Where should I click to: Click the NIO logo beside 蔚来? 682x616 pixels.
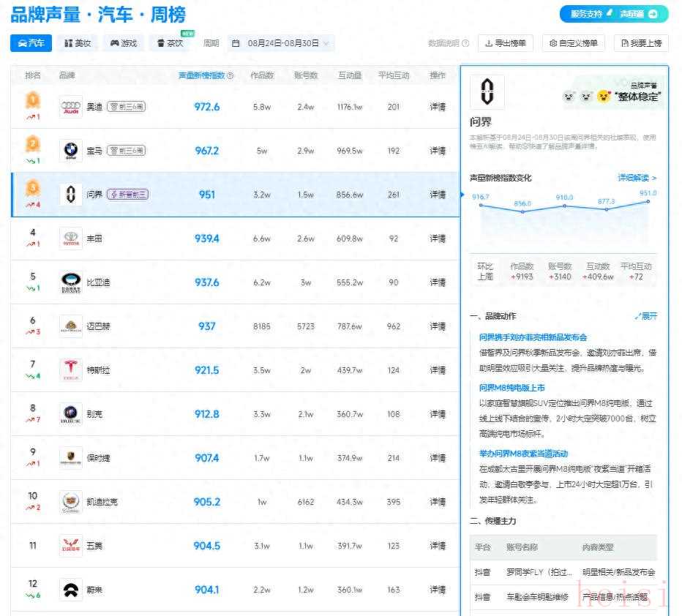[71, 590]
